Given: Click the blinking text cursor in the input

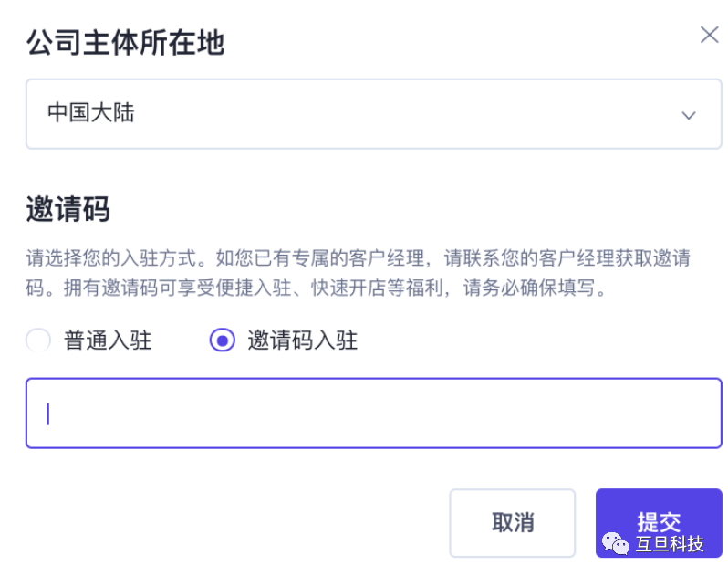Looking at the screenshot, I should pyautogui.click(x=48, y=414).
